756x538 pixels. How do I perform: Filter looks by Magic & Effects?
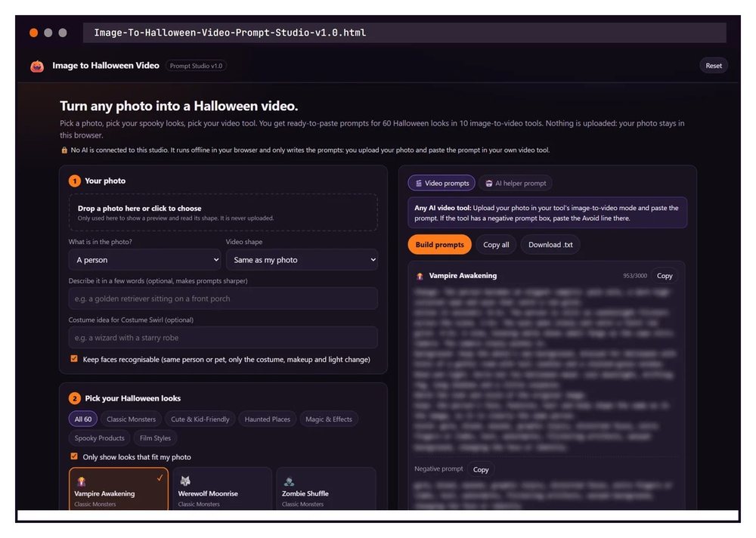pyautogui.click(x=329, y=419)
